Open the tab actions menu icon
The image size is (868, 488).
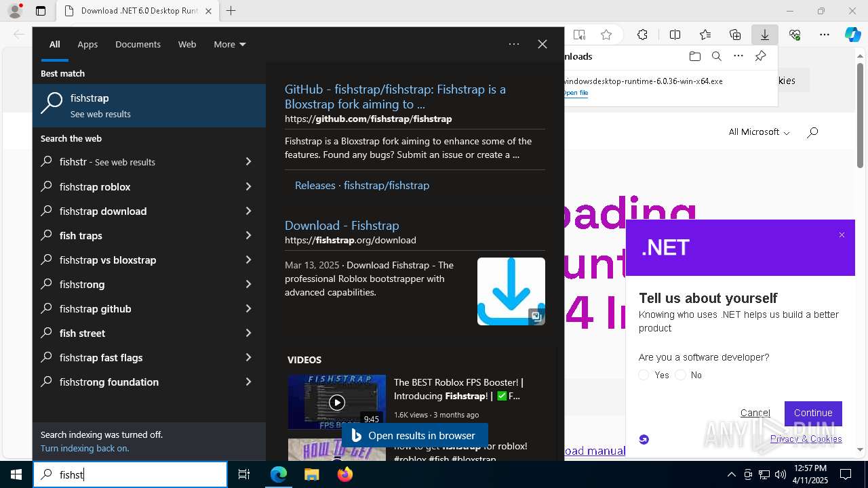[41, 11]
